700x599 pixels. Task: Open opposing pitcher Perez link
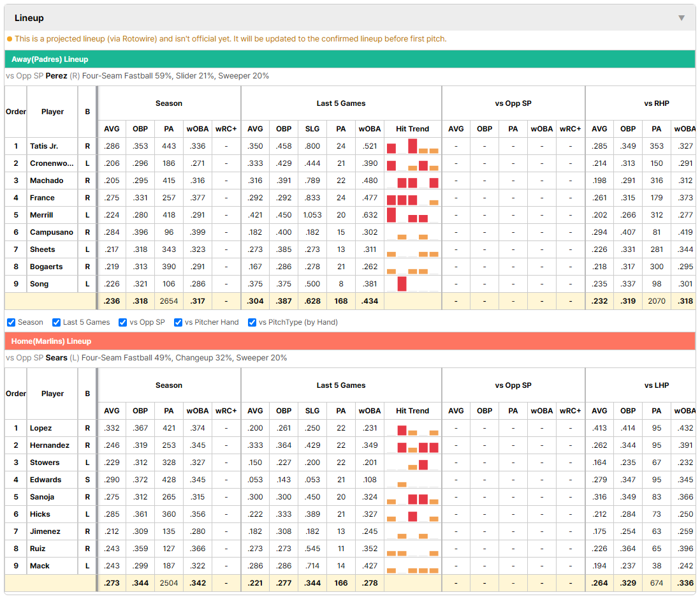[56, 76]
